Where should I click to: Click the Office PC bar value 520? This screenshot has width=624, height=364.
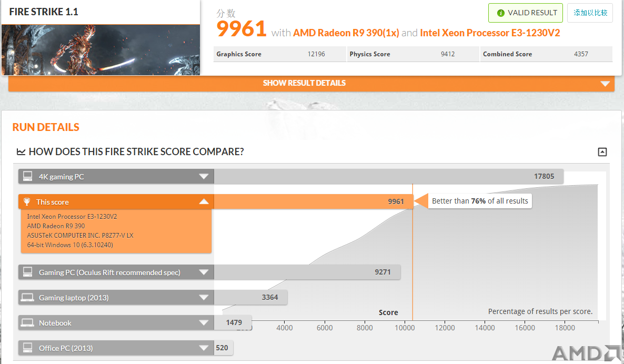(222, 348)
